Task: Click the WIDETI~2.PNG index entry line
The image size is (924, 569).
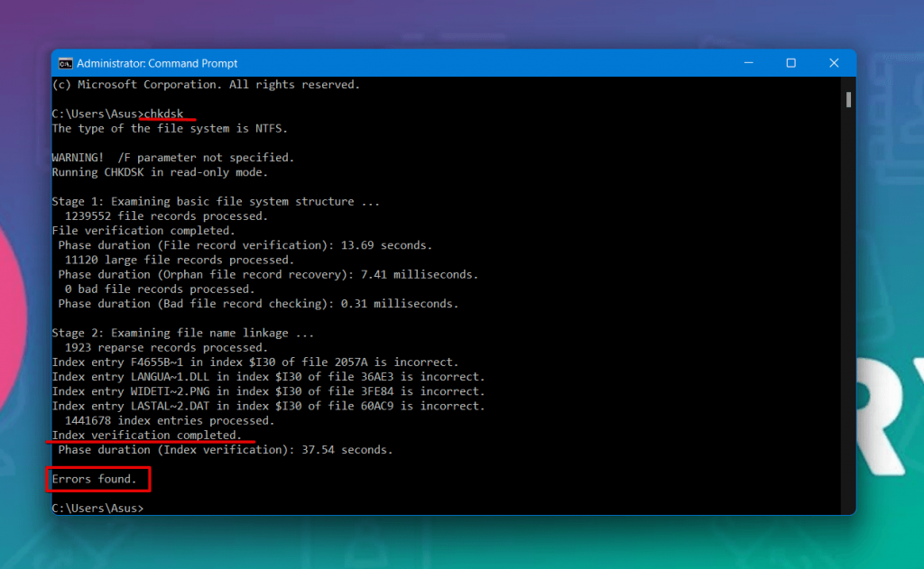Action: pyautogui.click(x=268, y=391)
